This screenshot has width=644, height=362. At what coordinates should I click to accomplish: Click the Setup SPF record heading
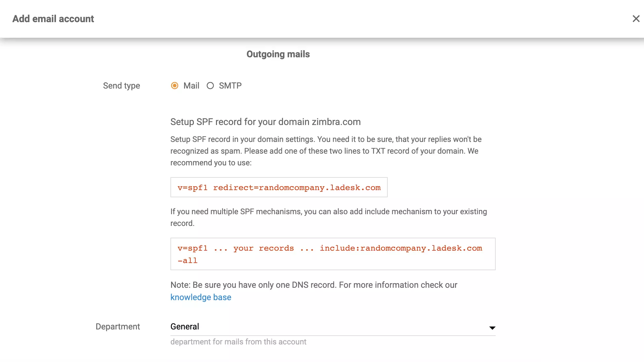click(265, 122)
